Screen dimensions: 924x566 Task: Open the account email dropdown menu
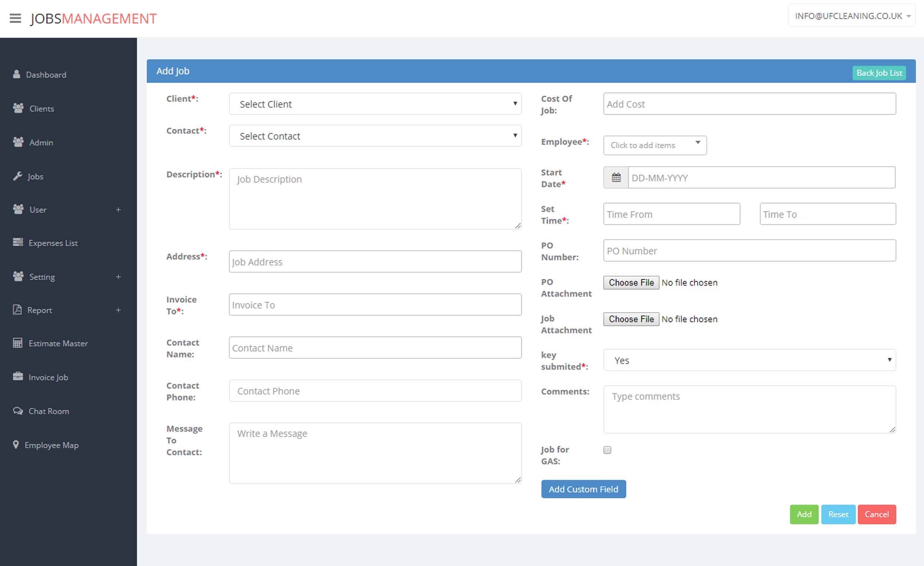point(852,16)
